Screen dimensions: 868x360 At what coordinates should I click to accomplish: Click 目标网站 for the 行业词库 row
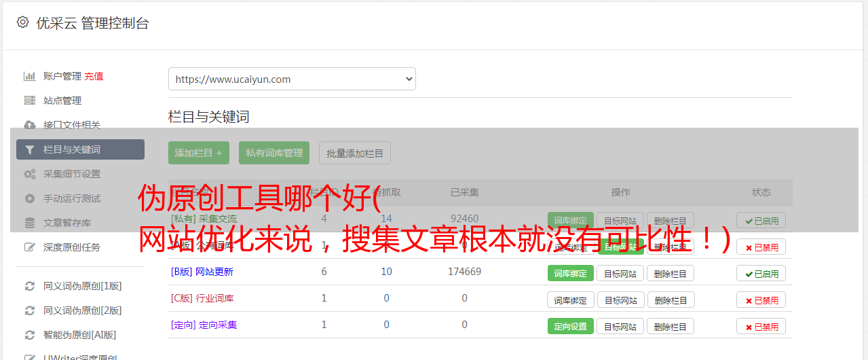(620, 300)
